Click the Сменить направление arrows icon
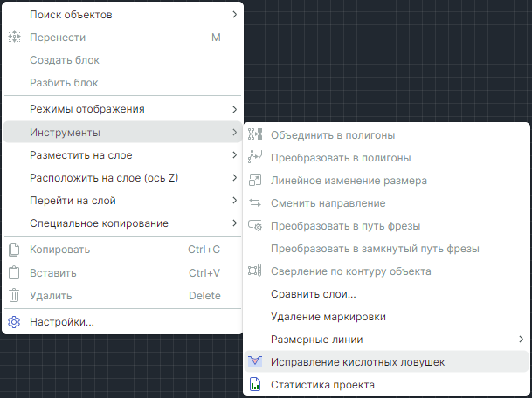This screenshot has width=532, height=398. pos(255,203)
